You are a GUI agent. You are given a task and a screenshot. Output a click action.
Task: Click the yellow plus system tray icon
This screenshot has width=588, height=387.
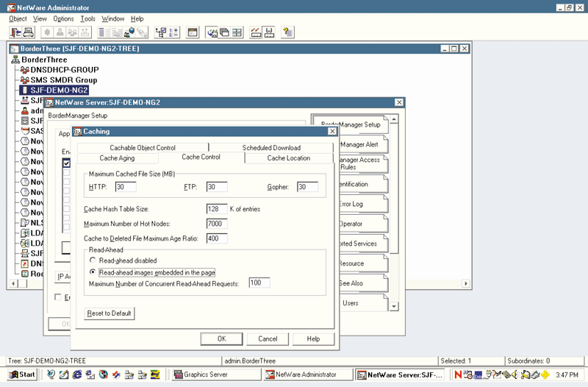click(545, 374)
